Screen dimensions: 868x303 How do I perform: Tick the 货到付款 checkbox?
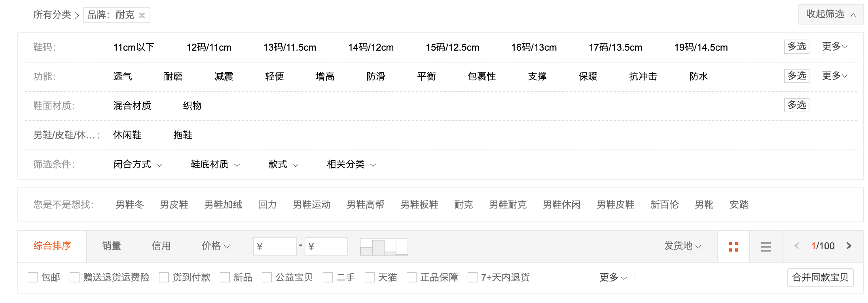[164, 277]
